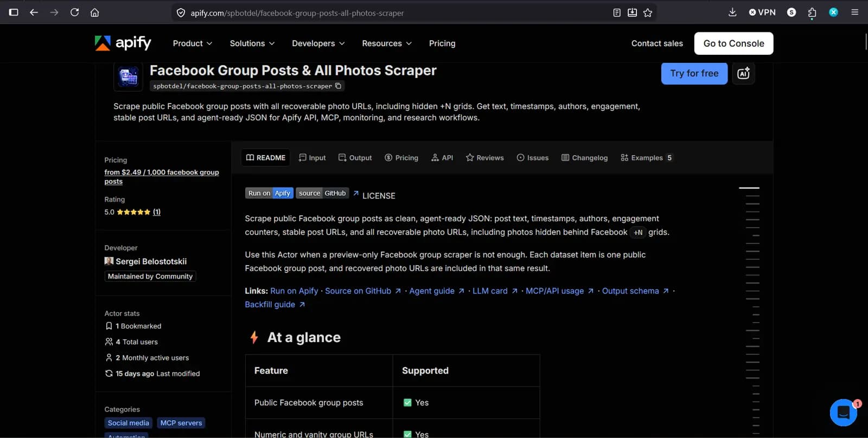The width and height of the screenshot is (868, 438).
Task: Switch to the Examples tab
Action: point(646,158)
